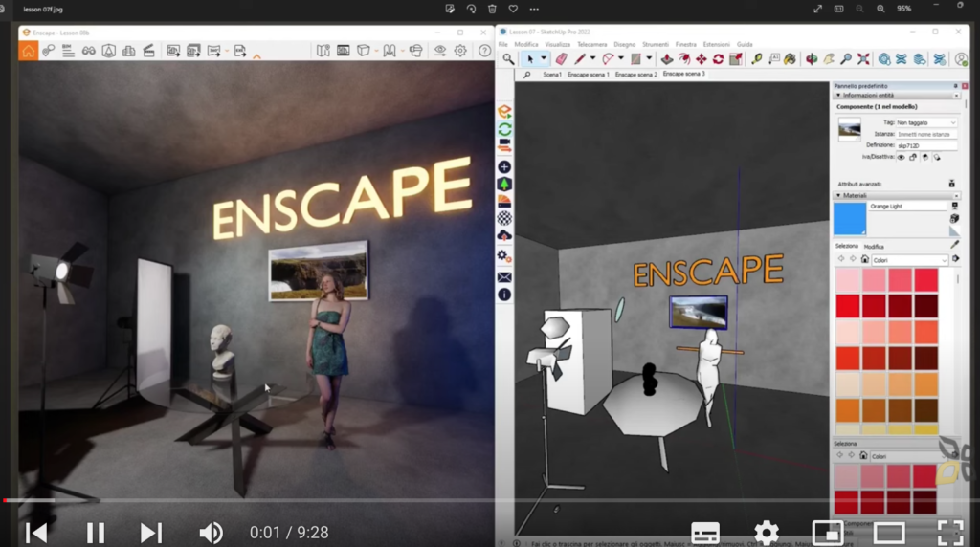This screenshot has height=547, width=980.
Task: Enter fullscreen video mode
Action: pyautogui.click(x=950, y=533)
